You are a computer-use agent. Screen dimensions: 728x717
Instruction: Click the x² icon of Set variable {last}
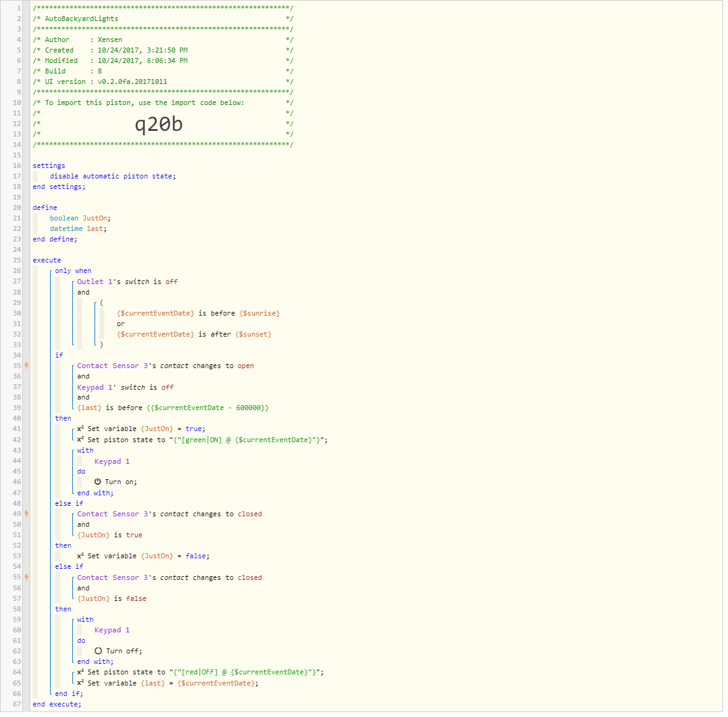point(80,683)
